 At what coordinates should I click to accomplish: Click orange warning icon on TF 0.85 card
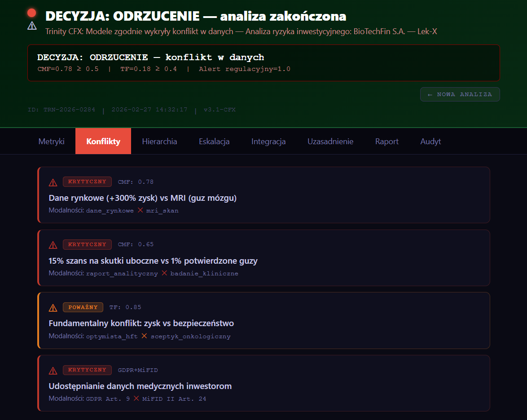pos(53,308)
